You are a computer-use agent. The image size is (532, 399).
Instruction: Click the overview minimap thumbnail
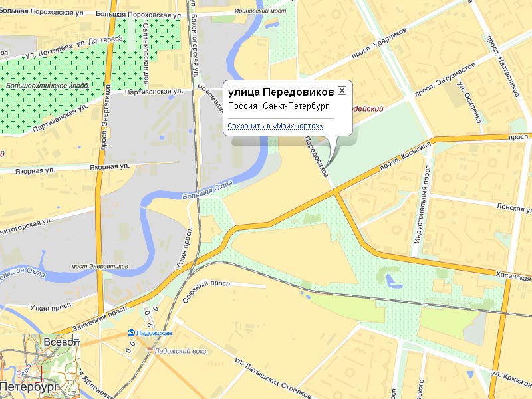(40, 366)
